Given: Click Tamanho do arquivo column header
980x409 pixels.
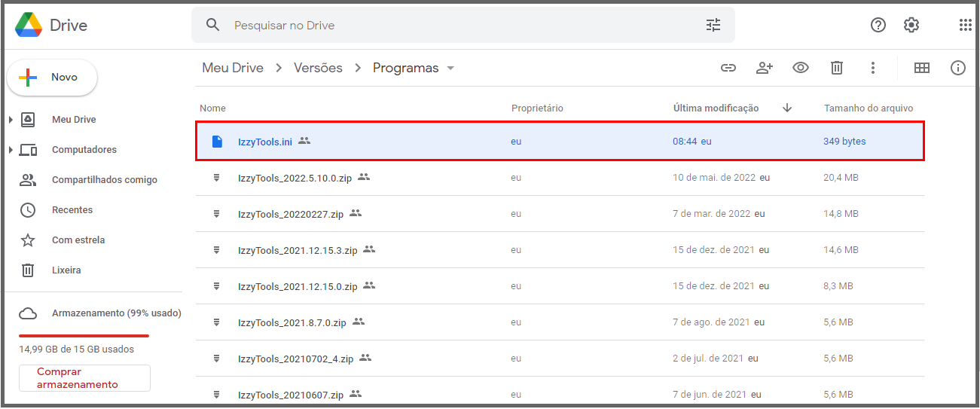Looking at the screenshot, I should 869,108.
